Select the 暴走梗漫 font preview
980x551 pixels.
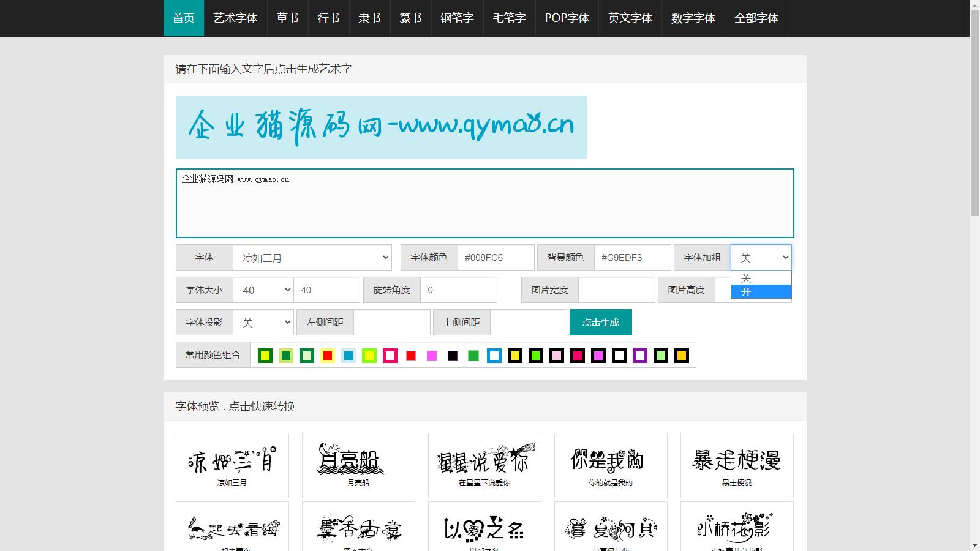tap(737, 465)
